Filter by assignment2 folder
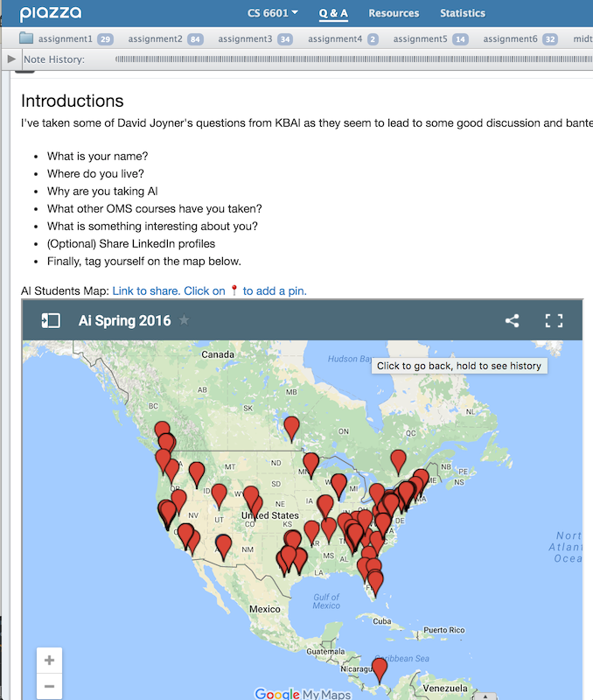The height and width of the screenshot is (700, 593). click(x=155, y=39)
